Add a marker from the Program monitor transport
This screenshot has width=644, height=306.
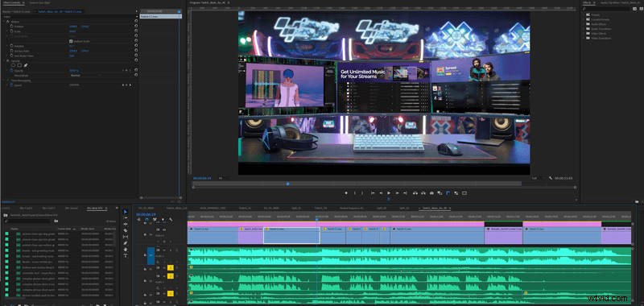tap(346, 192)
